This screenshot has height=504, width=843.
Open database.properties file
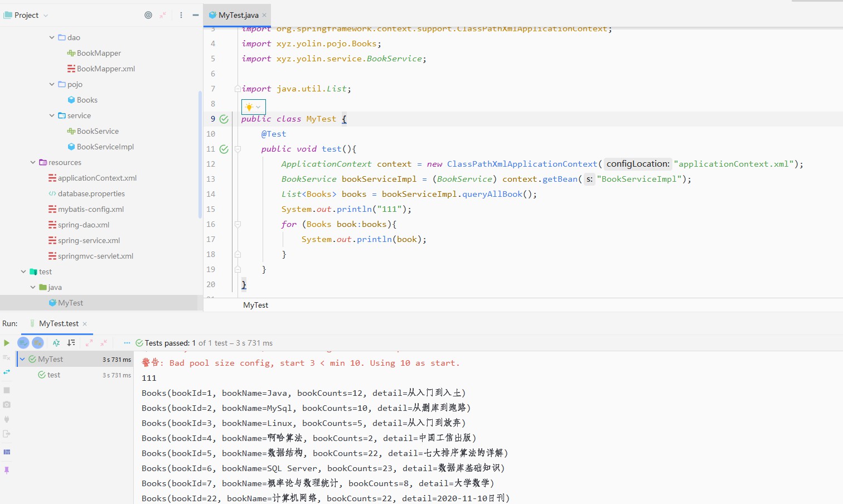point(91,193)
